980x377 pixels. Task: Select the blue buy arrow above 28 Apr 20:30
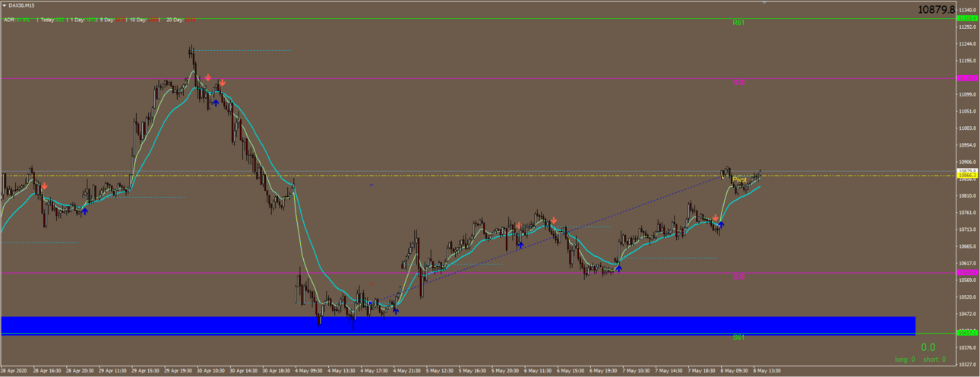[x=84, y=211]
